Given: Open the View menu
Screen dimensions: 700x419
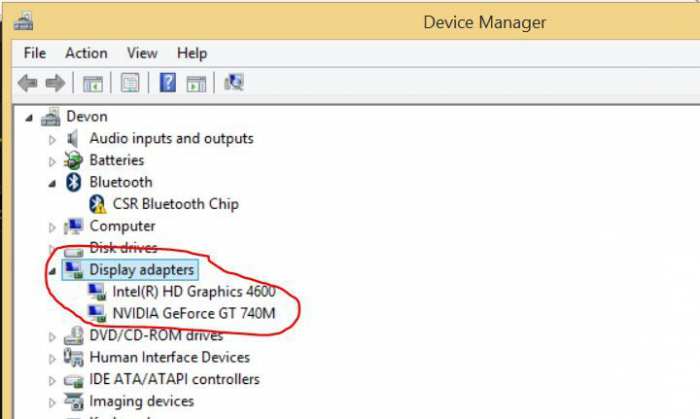Looking at the screenshot, I should pos(142,53).
